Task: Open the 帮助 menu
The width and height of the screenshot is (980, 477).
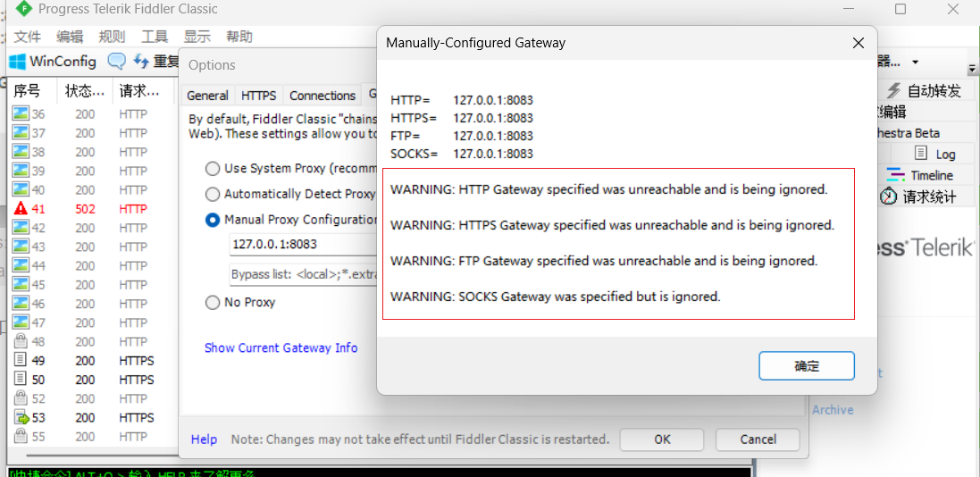Action: click(x=239, y=37)
